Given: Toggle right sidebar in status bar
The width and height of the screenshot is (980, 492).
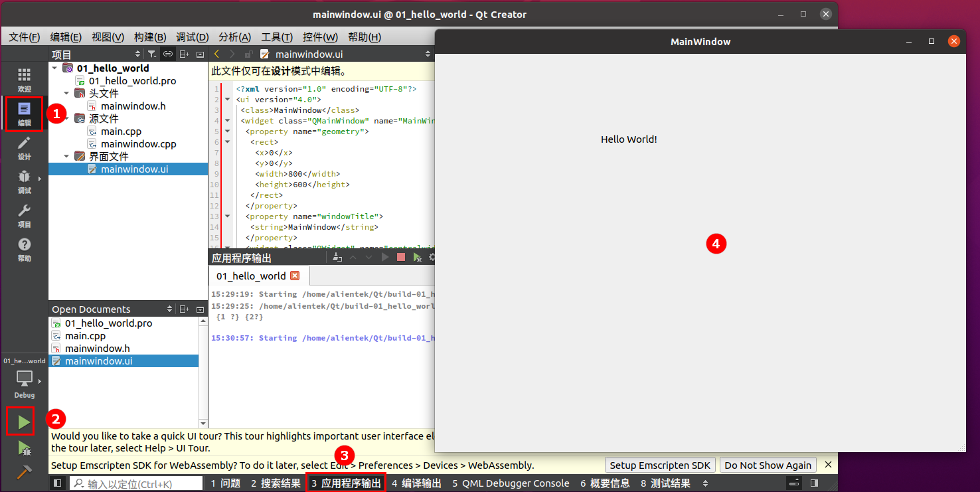Looking at the screenshot, I should tap(814, 483).
